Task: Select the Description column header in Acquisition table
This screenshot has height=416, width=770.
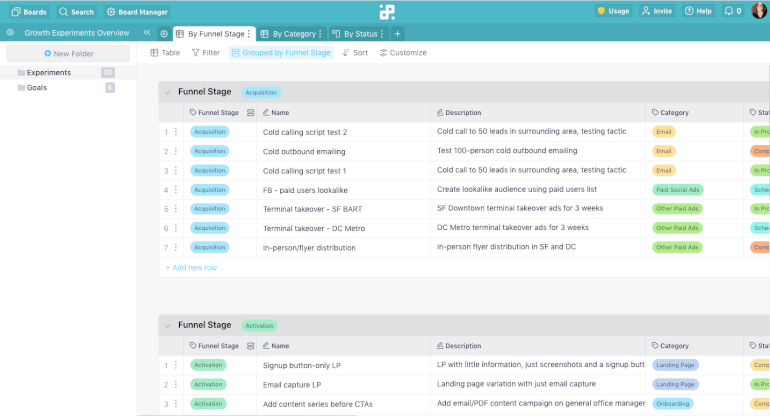Action: [538, 112]
